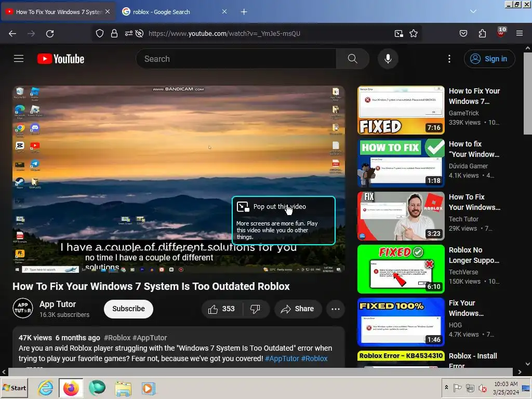Open the media player taskbar icon
The height and width of the screenshot is (399, 532).
(x=148, y=388)
